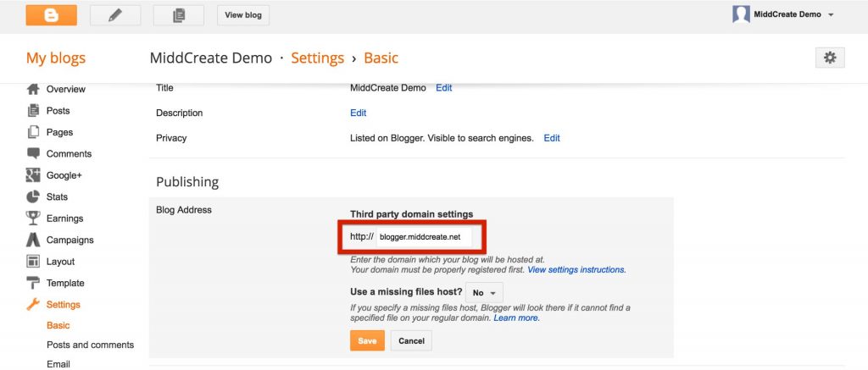Select the Settings wrench icon
868x370 pixels.
[x=33, y=304]
